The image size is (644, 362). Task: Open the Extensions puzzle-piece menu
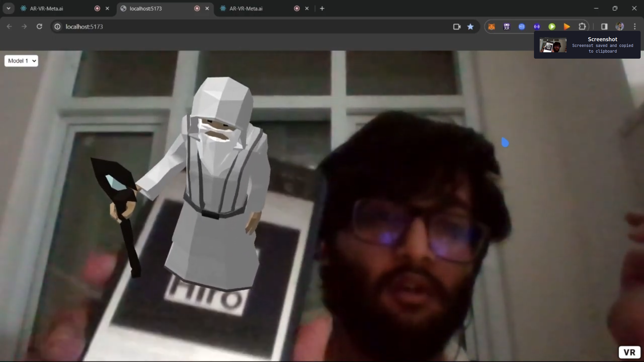tap(582, 26)
